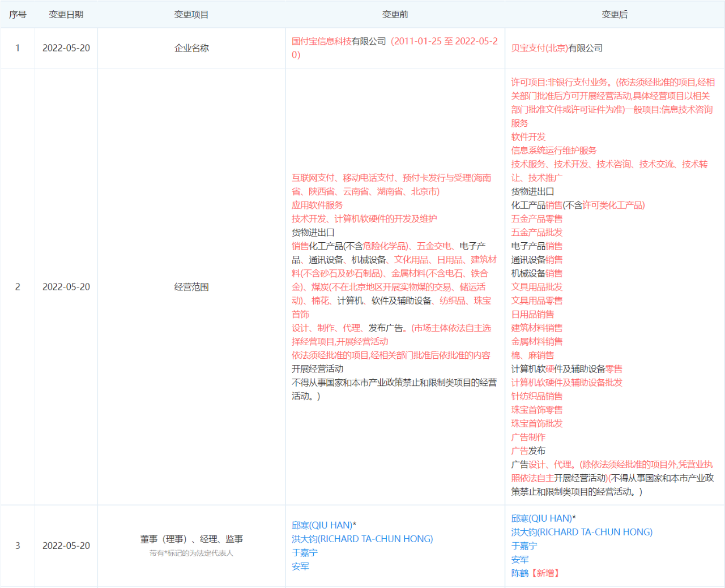Click the 广告发布 line
The image size is (725, 588).
click(x=528, y=450)
